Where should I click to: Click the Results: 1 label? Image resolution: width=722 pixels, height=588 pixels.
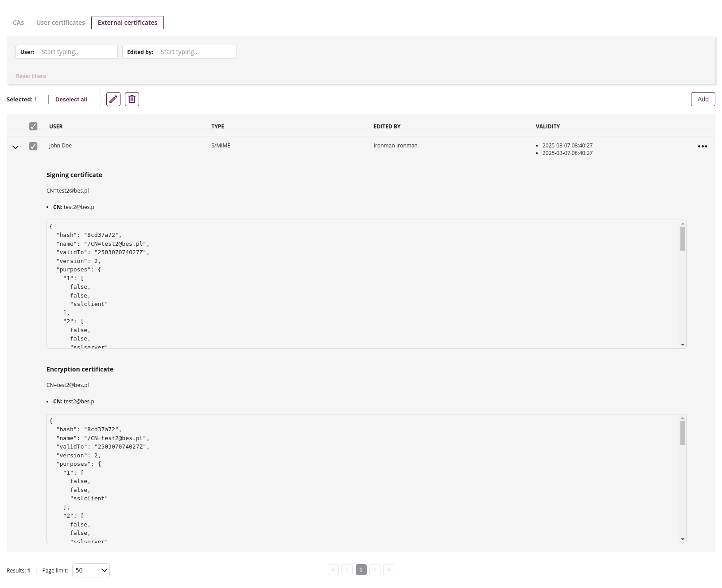pos(19,571)
